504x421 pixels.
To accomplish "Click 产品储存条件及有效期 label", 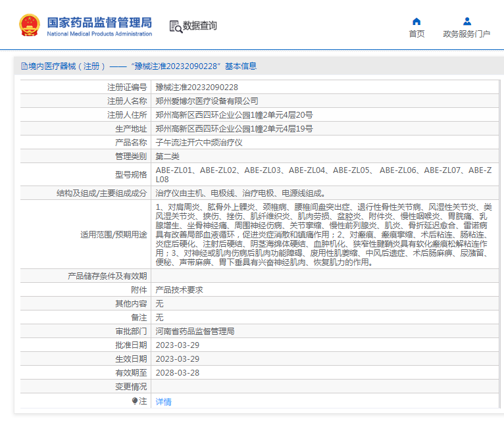I will tap(107, 276).
